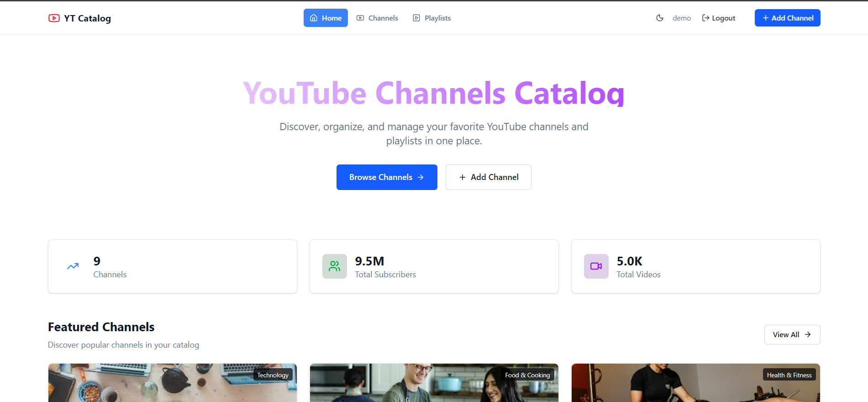Toggle dark mode with the moon icon
868x402 pixels.
click(x=659, y=18)
